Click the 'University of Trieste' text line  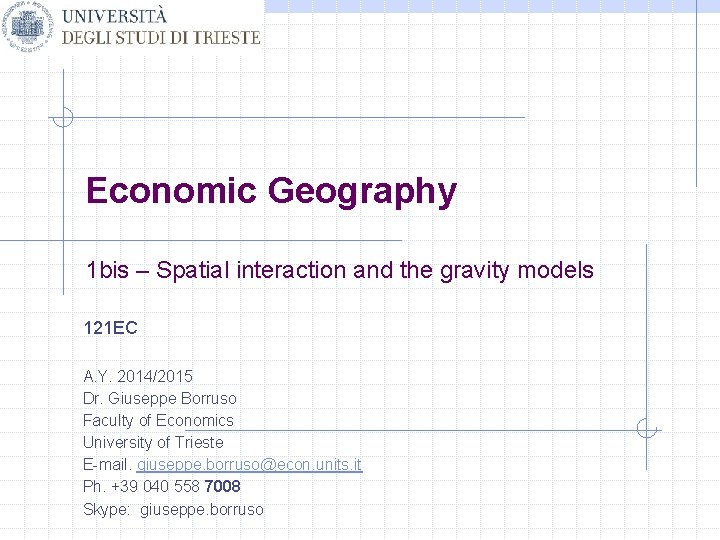(153, 442)
